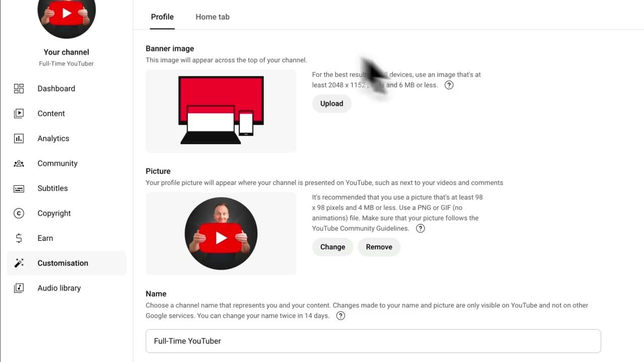Go to the Community section

pos(57,163)
